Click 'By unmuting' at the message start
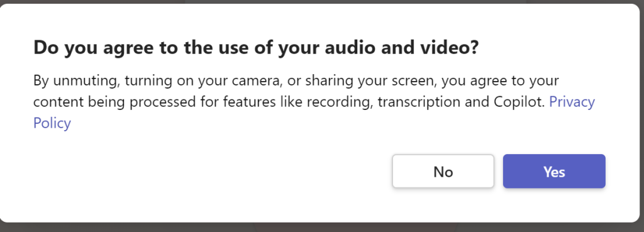The height and width of the screenshot is (232, 644). pos(77,80)
